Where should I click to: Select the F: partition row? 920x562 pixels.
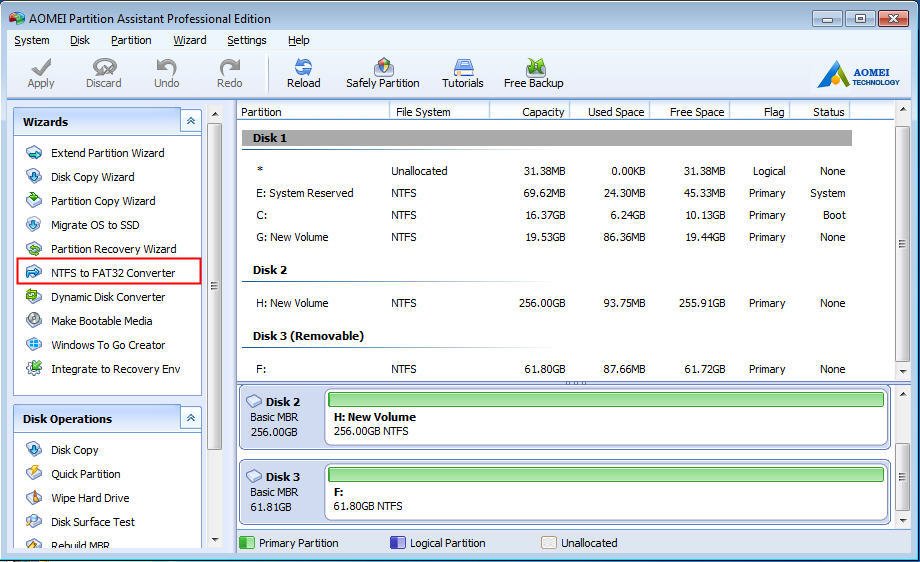point(547,369)
